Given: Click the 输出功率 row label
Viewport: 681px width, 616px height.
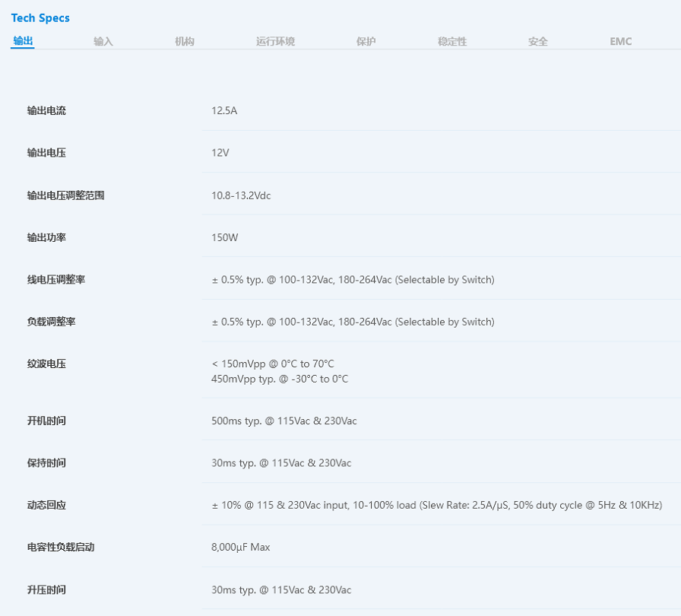Looking at the screenshot, I should coord(46,237).
